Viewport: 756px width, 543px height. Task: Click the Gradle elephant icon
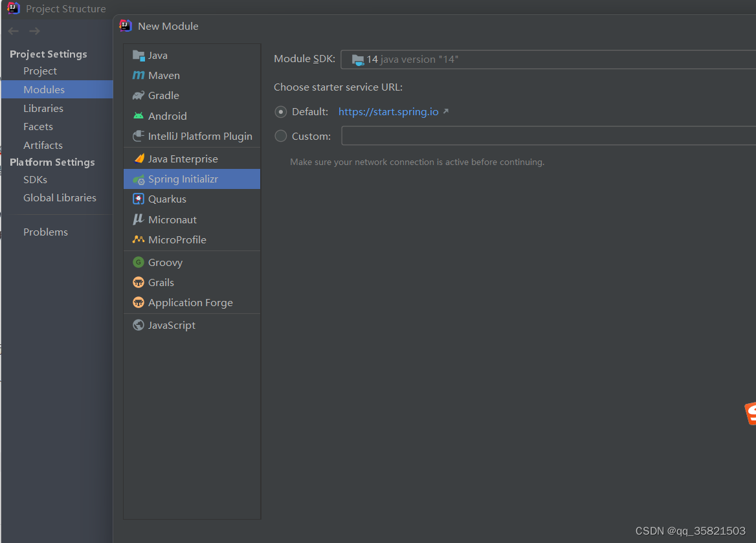pos(139,96)
